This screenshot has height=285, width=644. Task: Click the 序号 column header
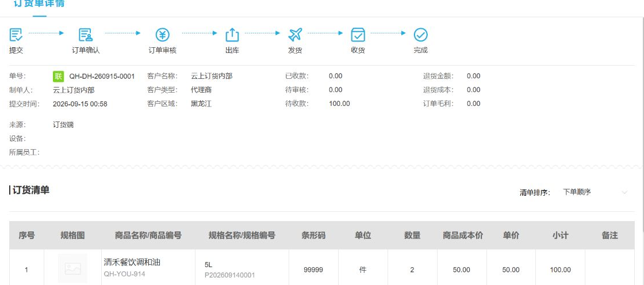click(26, 235)
